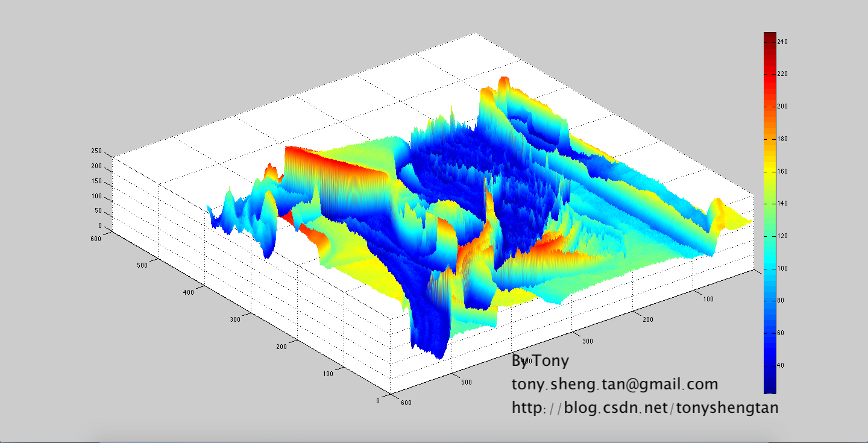Click the 180 tick label on the colorbar
The width and height of the screenshot is (868, 443).
point(783,139)
